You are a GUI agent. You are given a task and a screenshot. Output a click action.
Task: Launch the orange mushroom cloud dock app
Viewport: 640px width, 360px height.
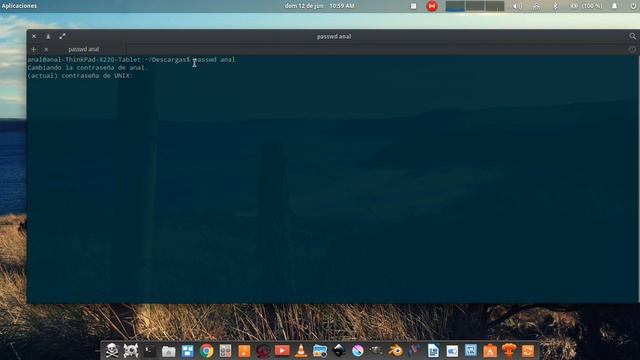pos(509,351)
